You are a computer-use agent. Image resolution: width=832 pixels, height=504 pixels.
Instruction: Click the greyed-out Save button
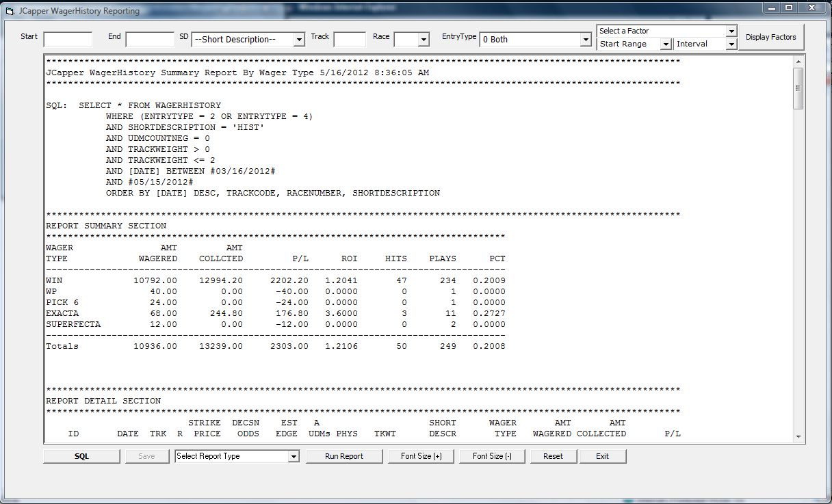pyautogui.click(x=146, y=456)
